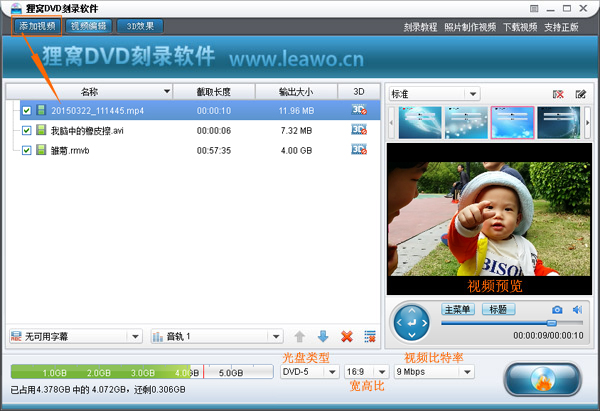Click the 主菜单 button
Screen dimensions: 600x411
click(x=458, y=309)
